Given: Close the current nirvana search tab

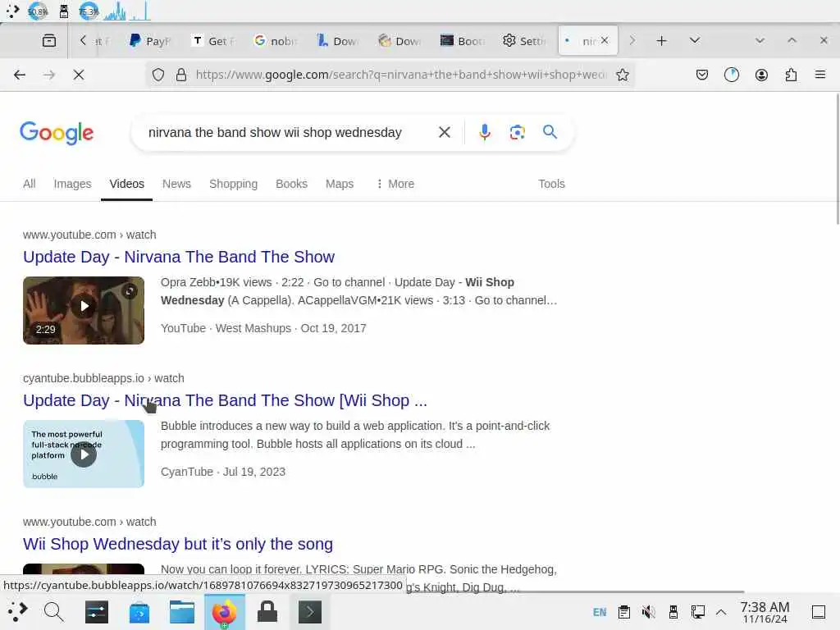Looking at the screenshot, I should pyautogui.click(x=605, y=40).
